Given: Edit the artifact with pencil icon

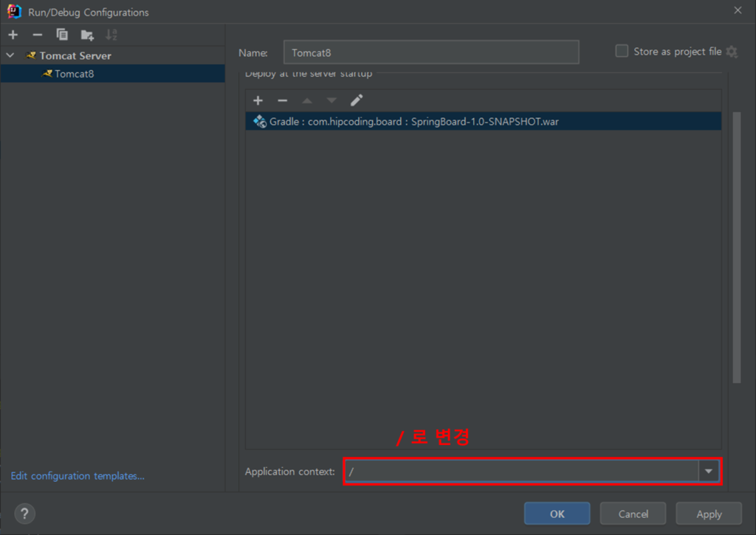Looking at the screenshot, I should [x=357, y=100].
